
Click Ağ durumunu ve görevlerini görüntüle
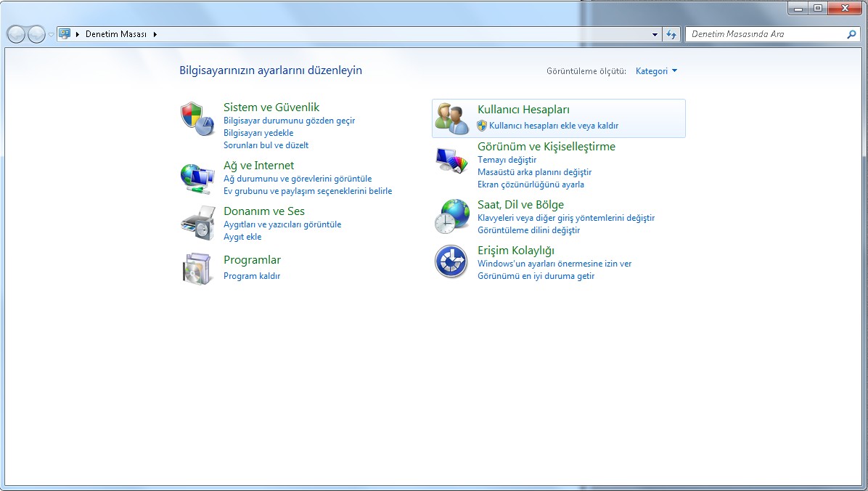[298, 179]
